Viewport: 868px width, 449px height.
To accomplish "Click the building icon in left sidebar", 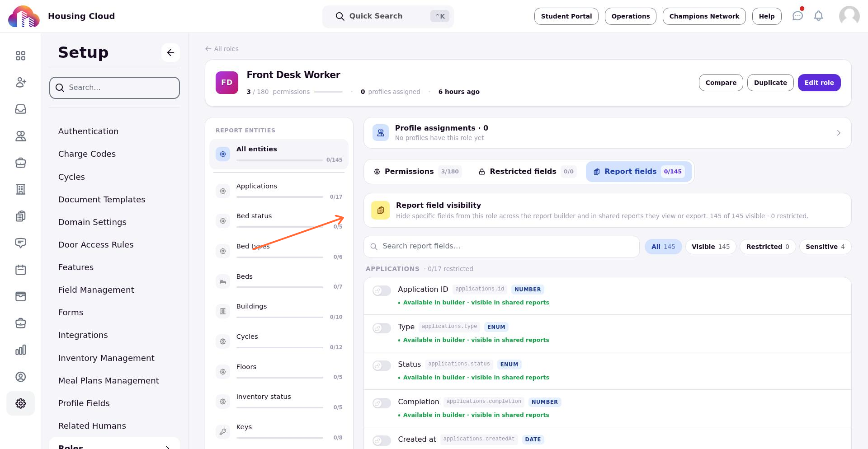I will pos(20,189).
